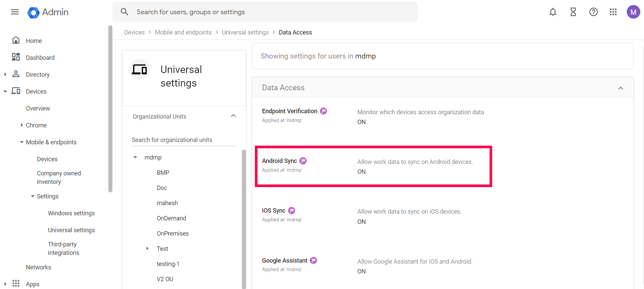Click the notifications bell icon

pyautogui.click(x=553, y=12)
